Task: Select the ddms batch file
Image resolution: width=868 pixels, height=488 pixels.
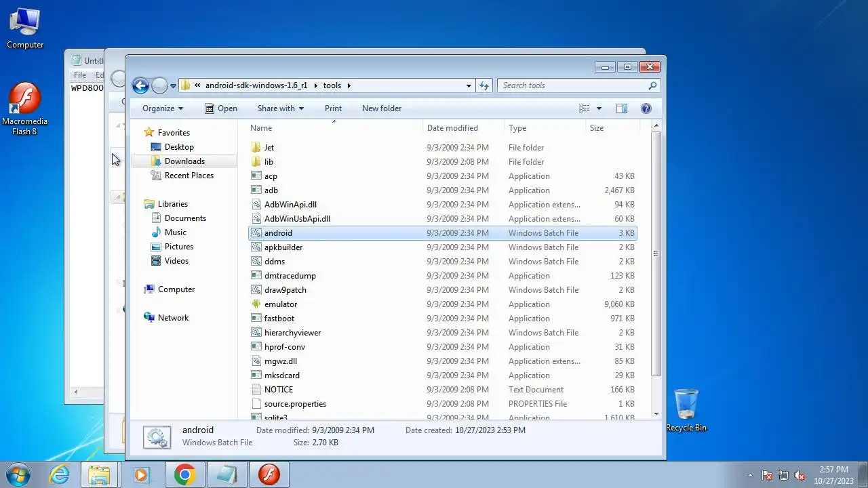Action: (443, 262)
